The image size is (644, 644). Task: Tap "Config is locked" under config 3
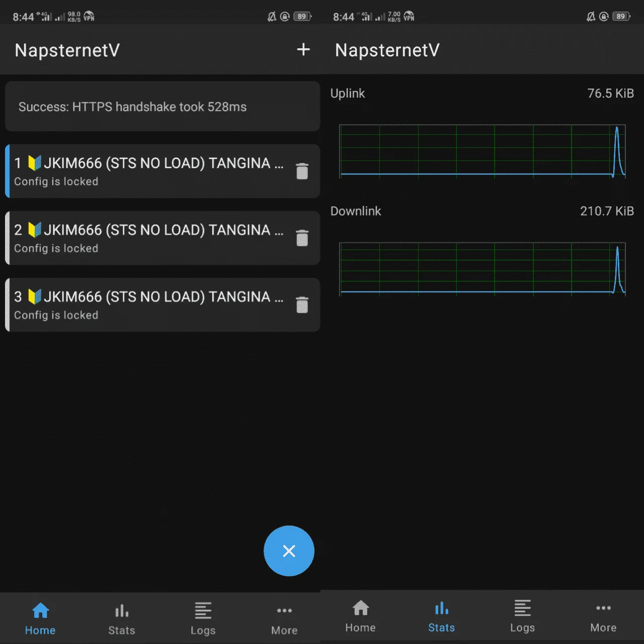click(x=56, y=315)
